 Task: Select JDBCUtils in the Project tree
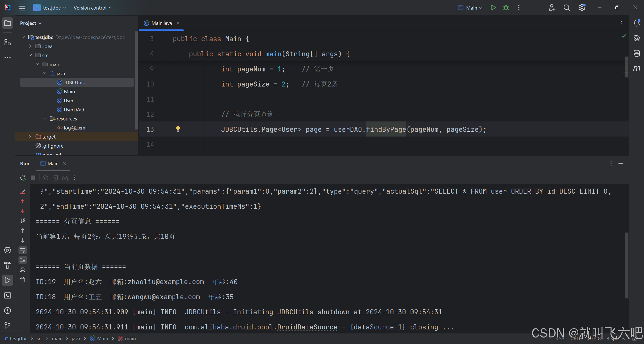74,82
